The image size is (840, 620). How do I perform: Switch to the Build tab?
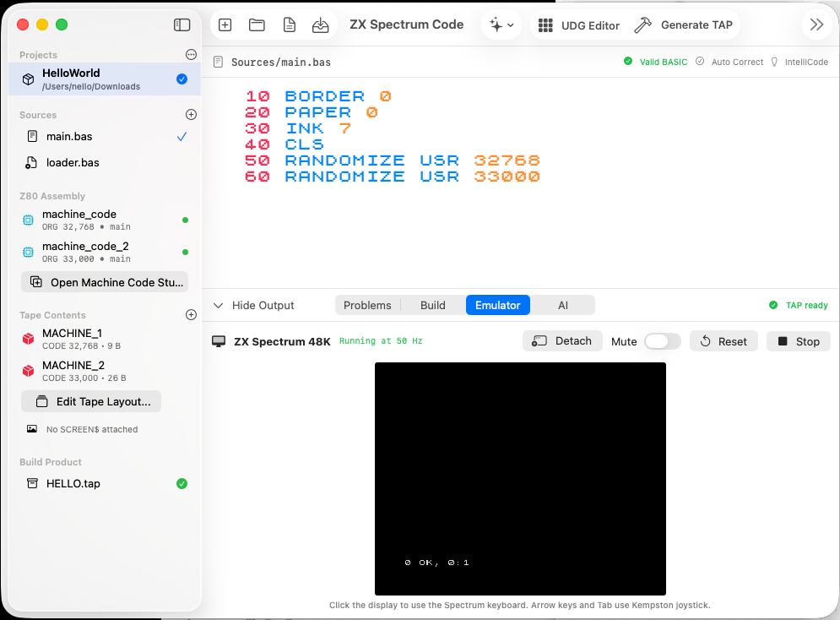point(433,306)
